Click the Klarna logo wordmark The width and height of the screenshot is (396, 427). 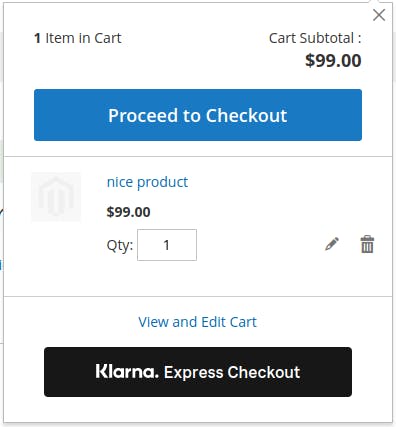(x=127, y=371)
